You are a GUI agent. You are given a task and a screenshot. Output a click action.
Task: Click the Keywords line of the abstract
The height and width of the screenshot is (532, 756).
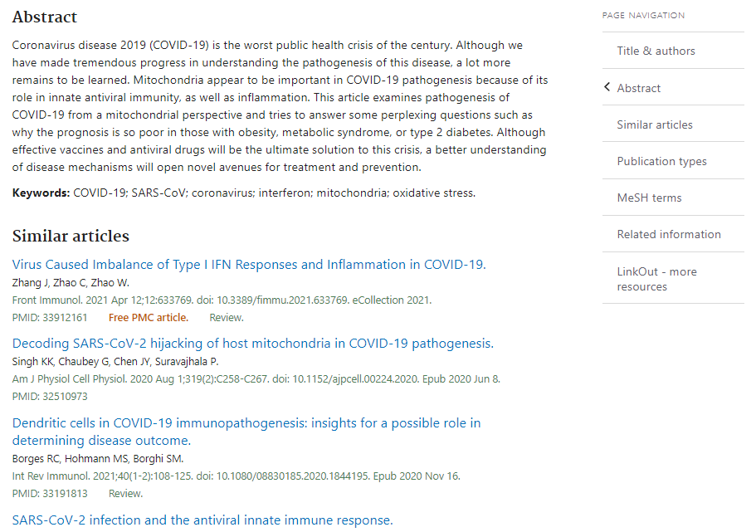click(x=243, y=193)
